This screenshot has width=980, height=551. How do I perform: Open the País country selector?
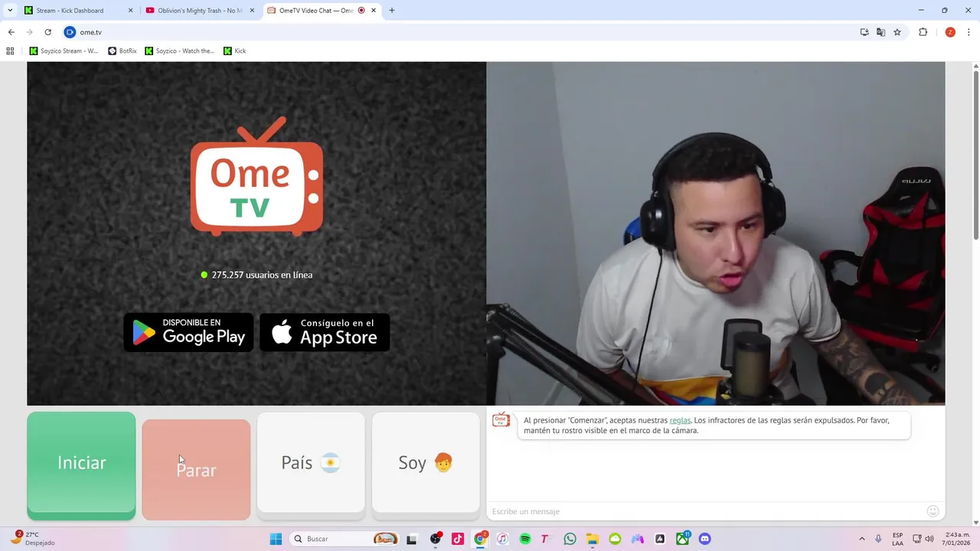click(311, 463)
